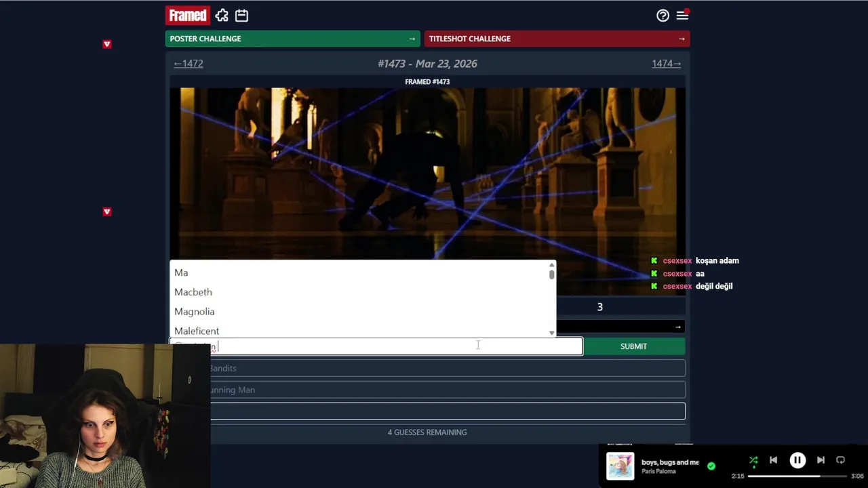Toggle shuffle in music player
The image size is (868, 488).
[x=753, y=460]
